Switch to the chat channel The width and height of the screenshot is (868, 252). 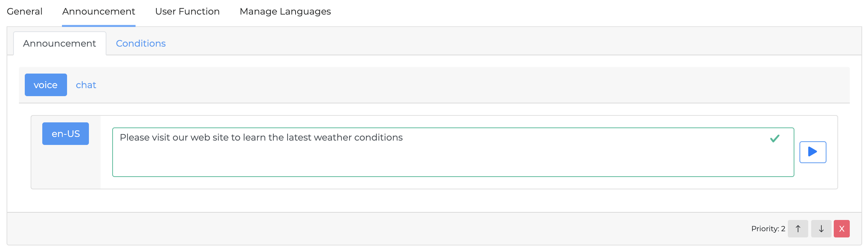(86, 85)
